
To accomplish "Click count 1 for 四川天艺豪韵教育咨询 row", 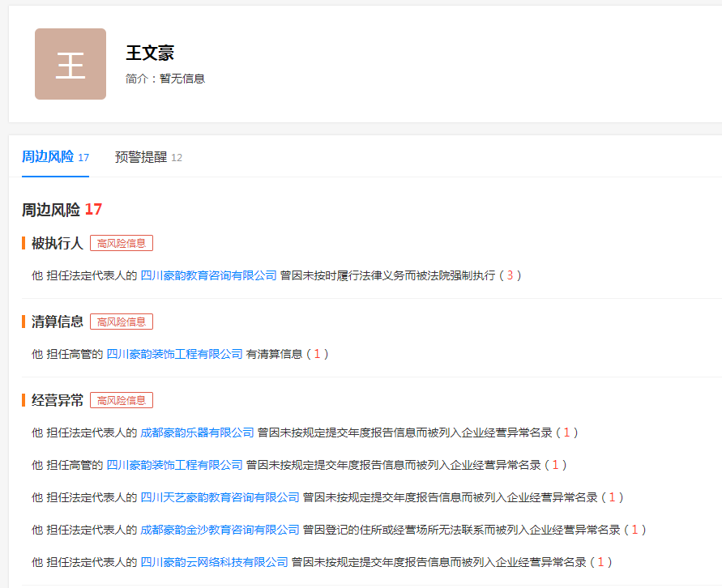I will tap(612, 497).
